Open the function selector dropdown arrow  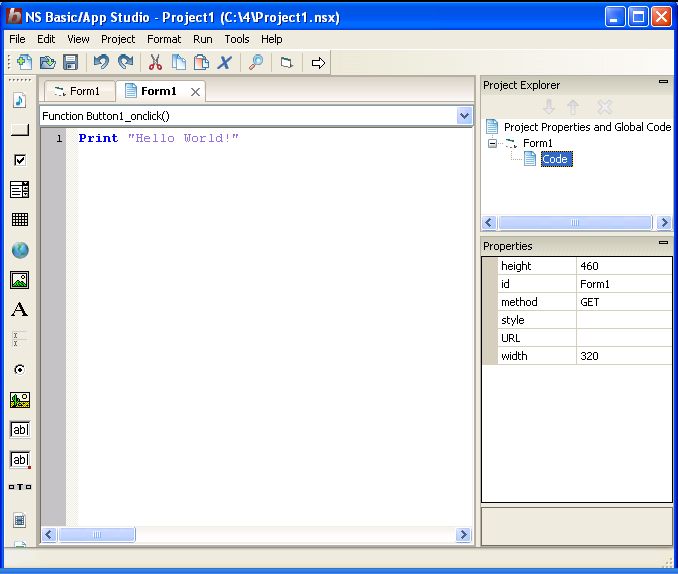[x=464, y=115]
